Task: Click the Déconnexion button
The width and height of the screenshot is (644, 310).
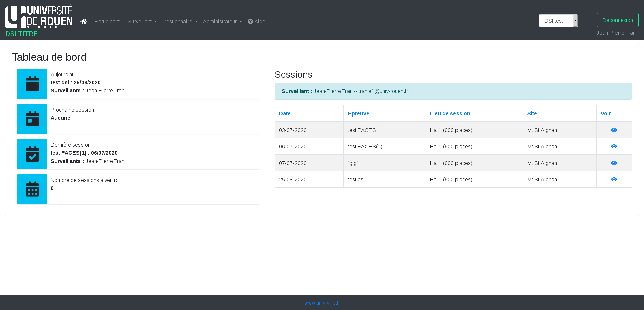Action: point(617,20)
